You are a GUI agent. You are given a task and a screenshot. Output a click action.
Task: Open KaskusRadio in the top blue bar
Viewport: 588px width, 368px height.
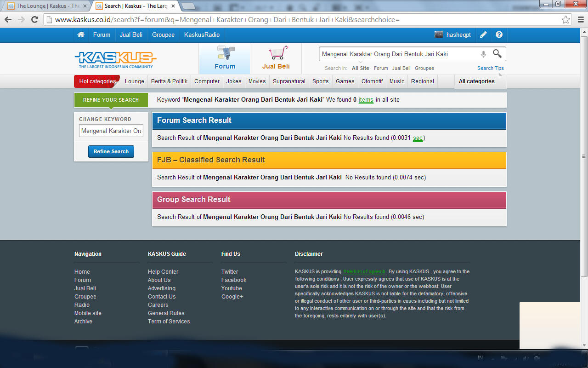coord(202,35)
